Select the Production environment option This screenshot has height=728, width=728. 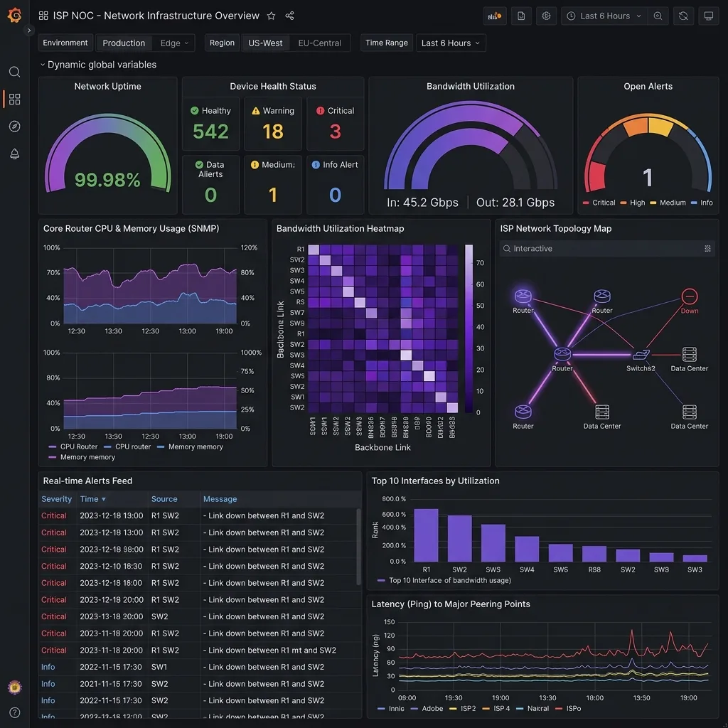tap(124, 43)
